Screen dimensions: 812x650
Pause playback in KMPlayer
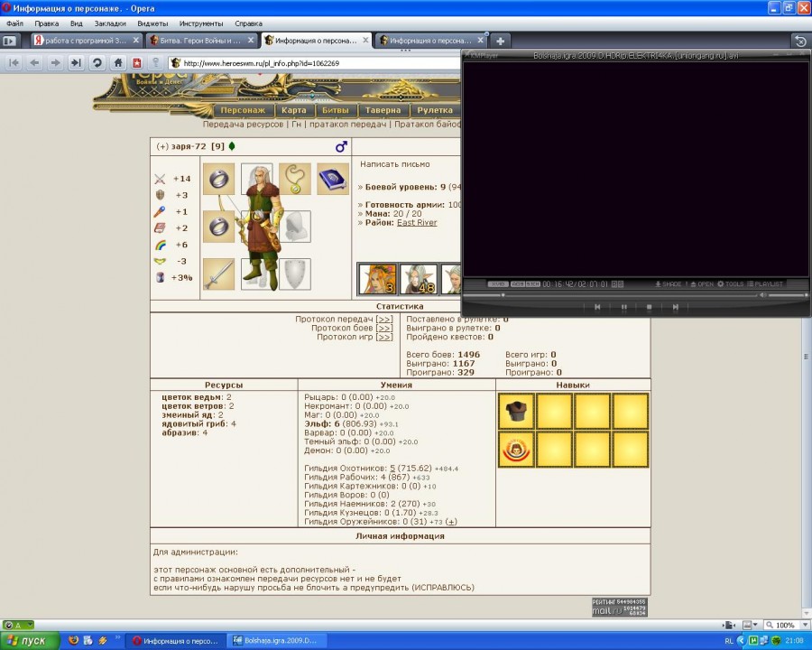[x=623, y=307]
